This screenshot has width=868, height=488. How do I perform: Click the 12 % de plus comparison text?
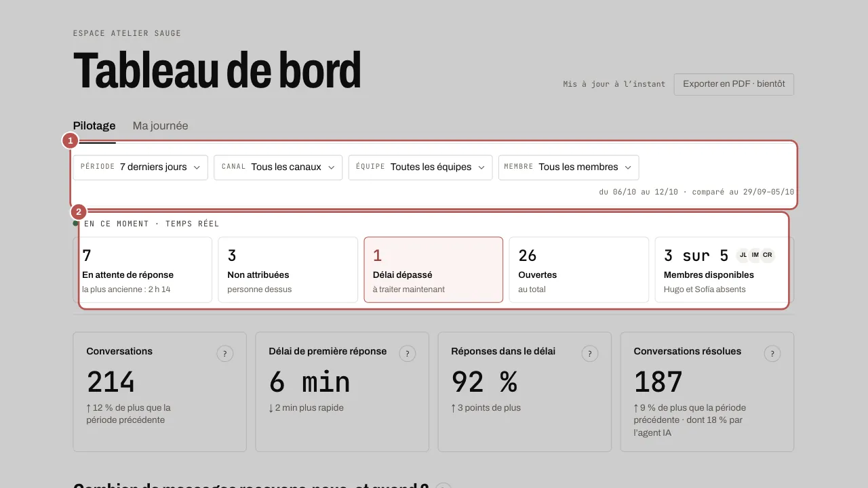point(129,413)
